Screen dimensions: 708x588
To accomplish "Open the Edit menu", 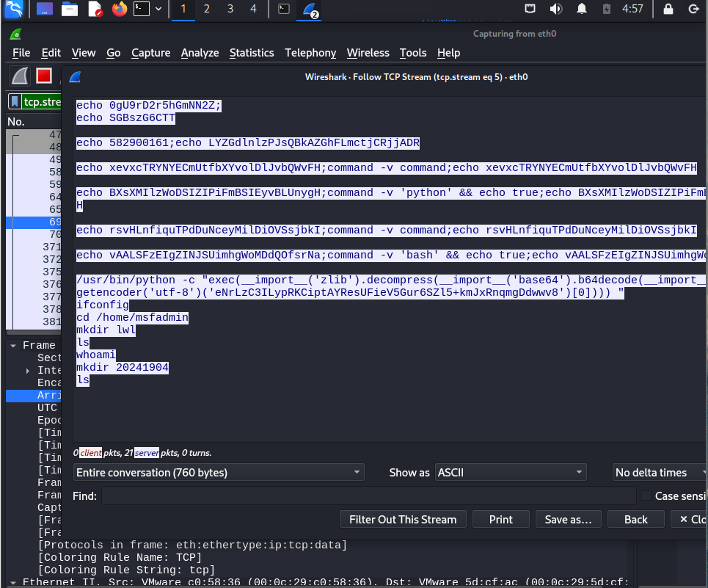I will [x=51, y=53].
